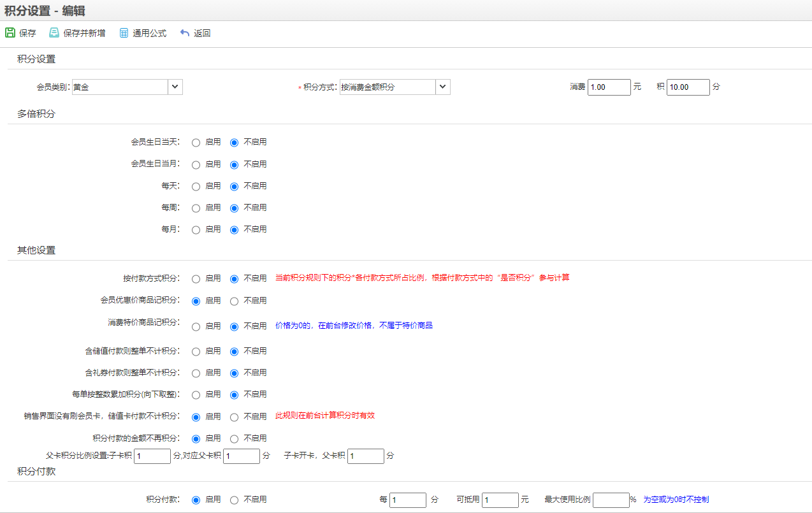Viewport: 812px width, 513px height.
Task: Select 启用 for 销售界面没有刷会员卡 rule
Action: pyautogui.click(x=196, y=417)
